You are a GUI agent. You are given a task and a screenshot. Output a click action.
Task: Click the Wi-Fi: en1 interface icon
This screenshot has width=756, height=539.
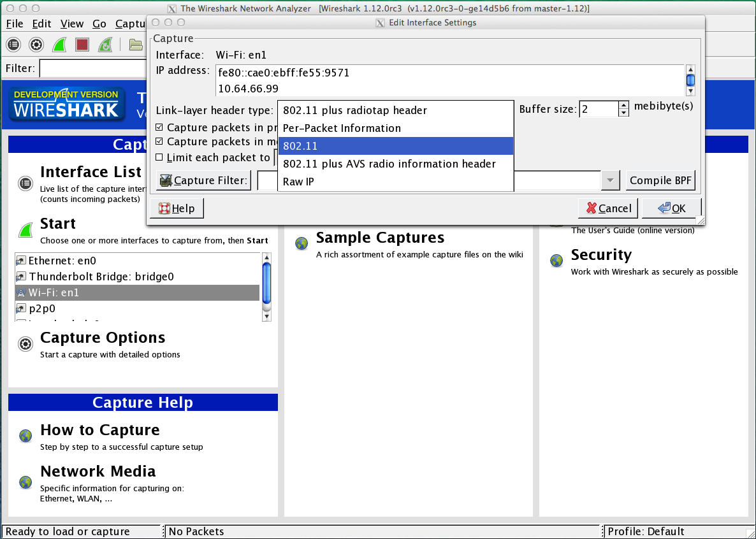coord(21,292)
